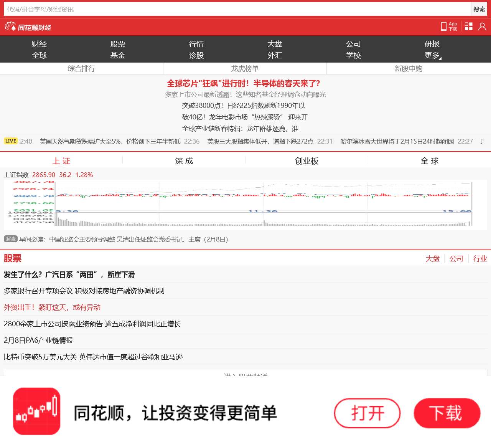
Task: Go to 新股申购 tab
Action: (x=409, y=69)
